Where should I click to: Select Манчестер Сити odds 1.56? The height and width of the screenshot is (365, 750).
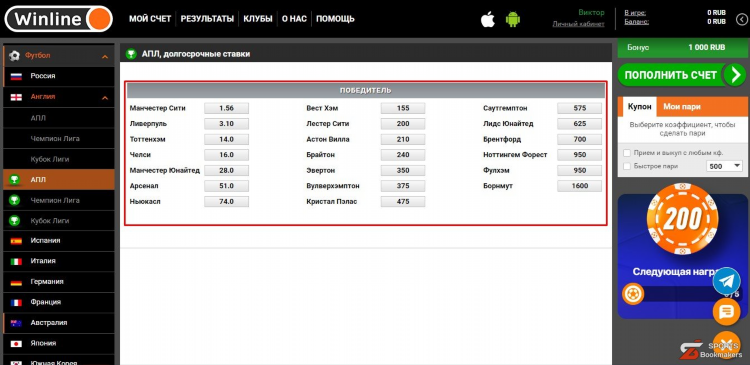click(226, 108)
